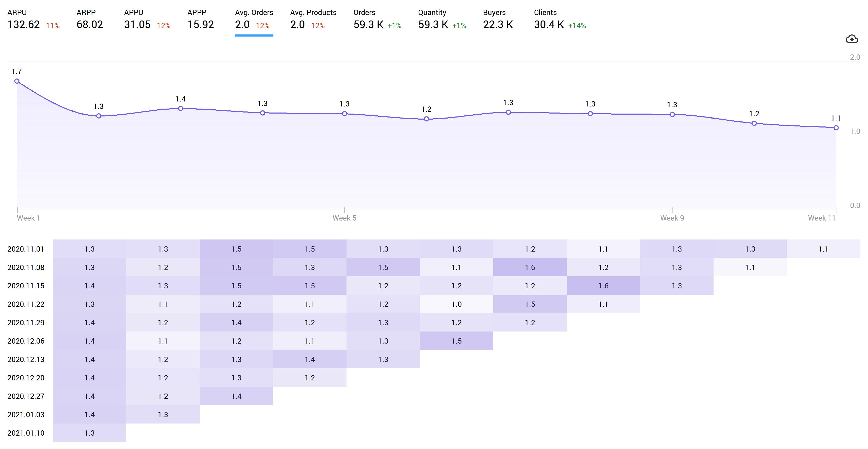Select the 2021.01.10 cohort row label
This screenshot has height=449, width=868.
[26, 433]
